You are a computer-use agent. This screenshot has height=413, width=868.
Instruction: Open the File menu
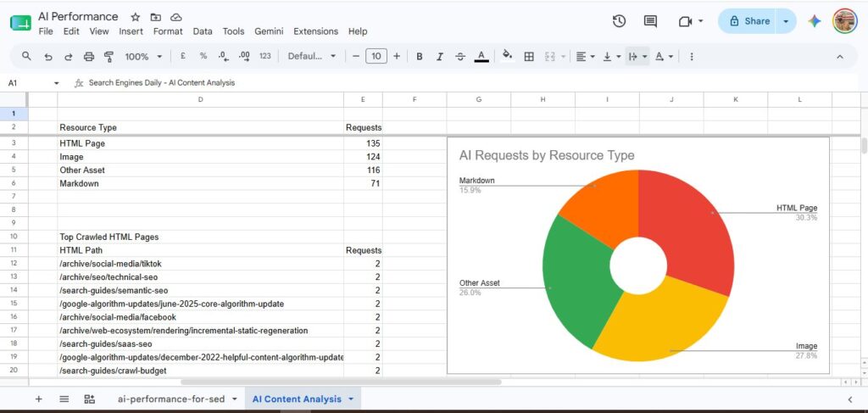click(x=46, y=31)
